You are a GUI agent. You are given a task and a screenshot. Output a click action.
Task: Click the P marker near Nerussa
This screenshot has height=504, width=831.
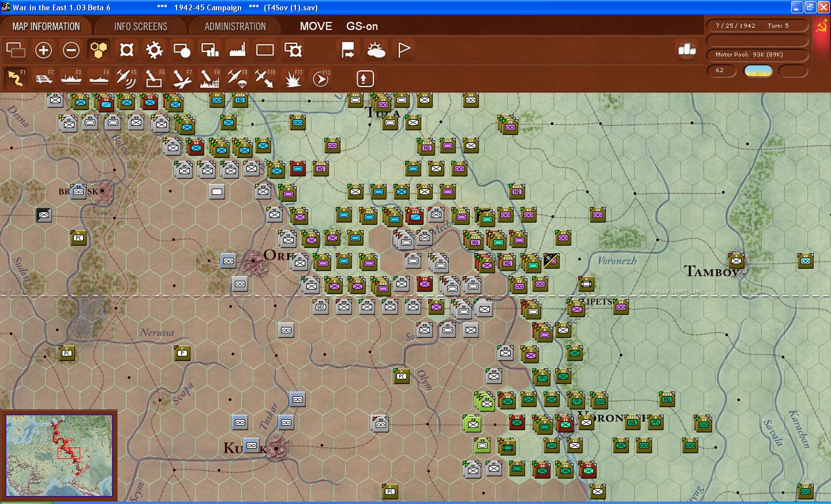coord(182,353)
